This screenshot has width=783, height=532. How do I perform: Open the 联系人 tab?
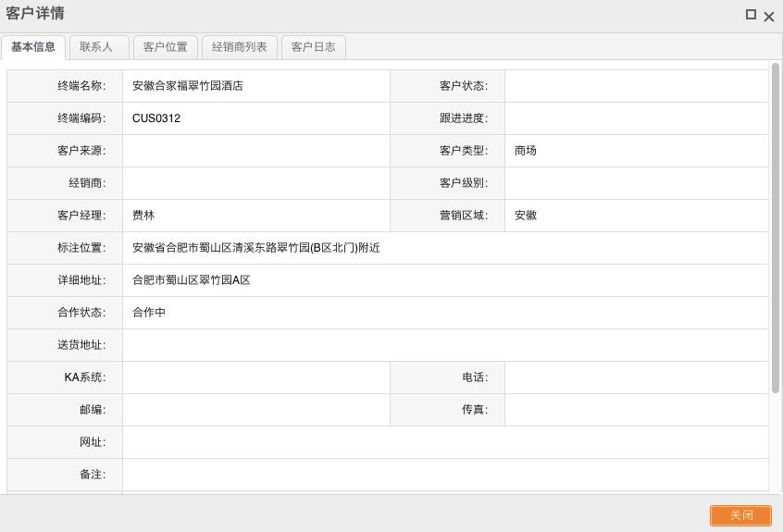click(x=96, y=47)
